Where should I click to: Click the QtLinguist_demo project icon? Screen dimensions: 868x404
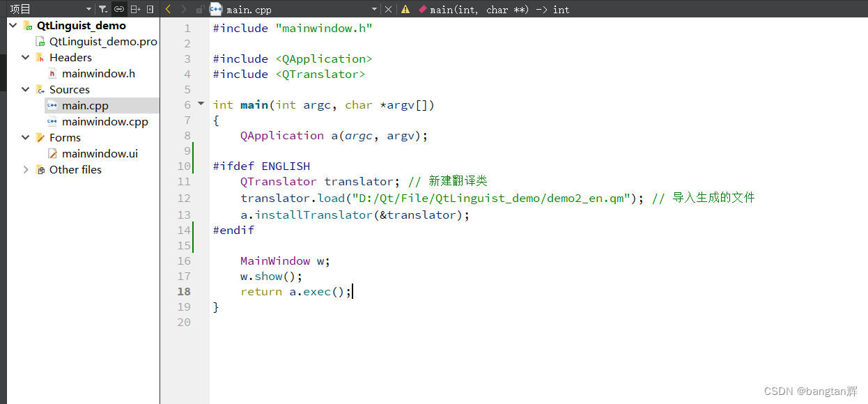[x=28, y=26]
